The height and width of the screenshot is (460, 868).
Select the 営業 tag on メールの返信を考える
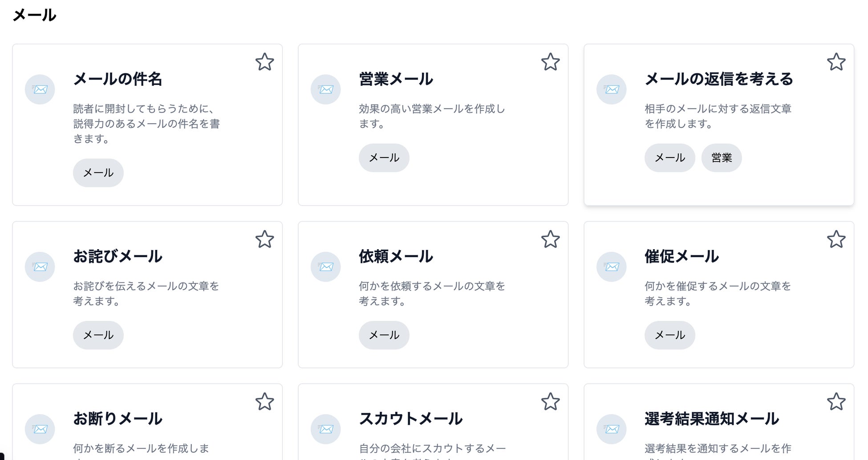pyautogui.click(x=721, y=158)
